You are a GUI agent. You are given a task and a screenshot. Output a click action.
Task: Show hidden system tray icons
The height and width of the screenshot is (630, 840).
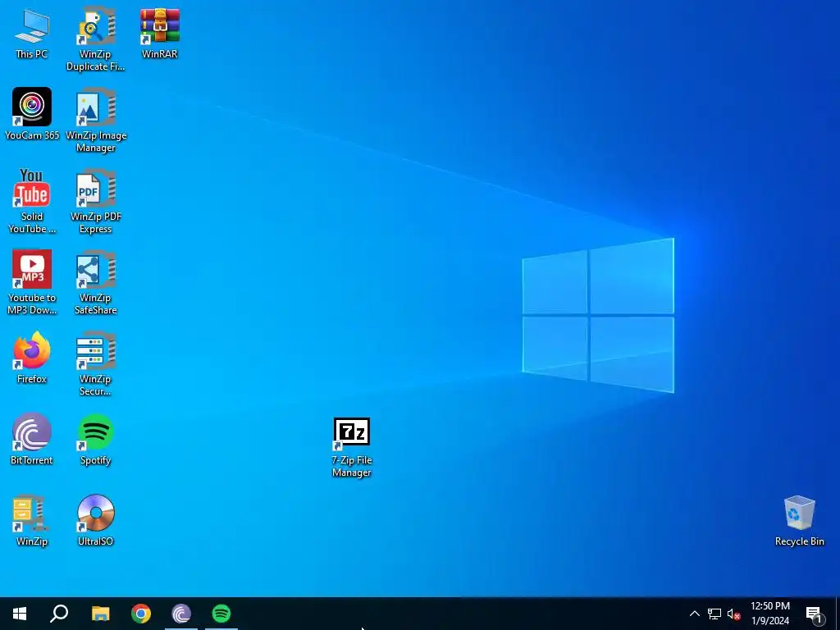pos(694,614)
